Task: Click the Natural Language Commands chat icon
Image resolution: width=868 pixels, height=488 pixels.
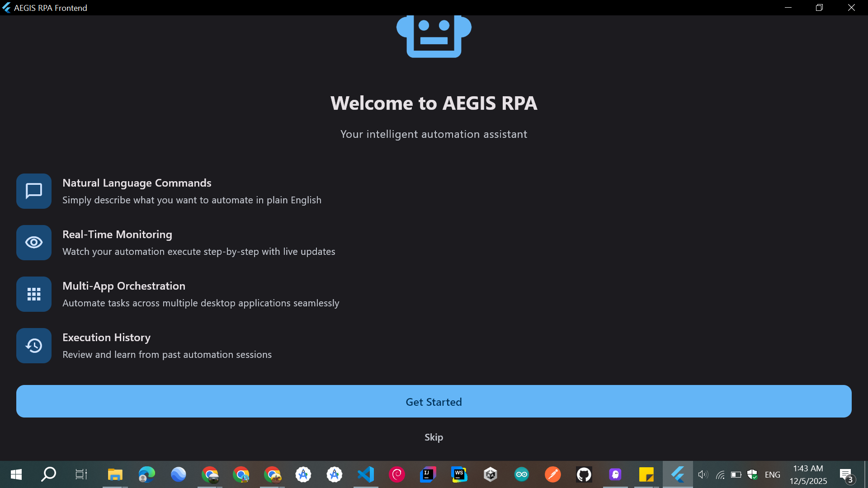Action: click(34, 191)
